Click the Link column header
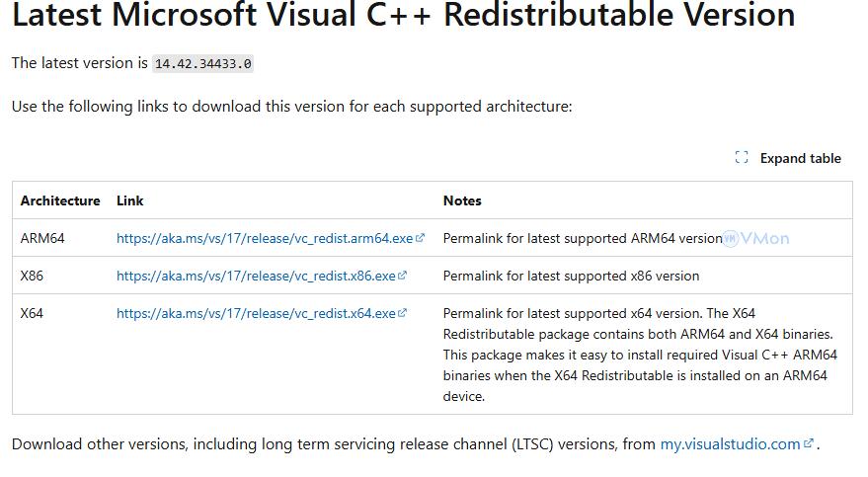This screenshot has width=868, height=477. click(130, 200)
